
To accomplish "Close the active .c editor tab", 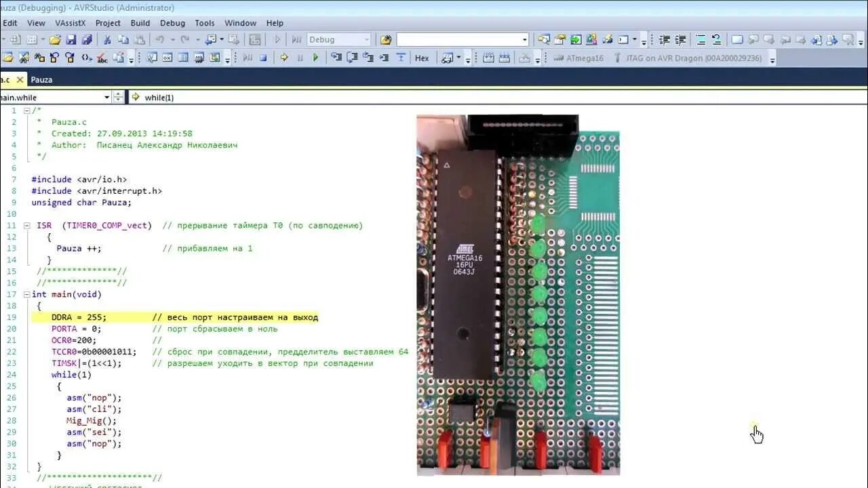I will click(x=20, y=79).
